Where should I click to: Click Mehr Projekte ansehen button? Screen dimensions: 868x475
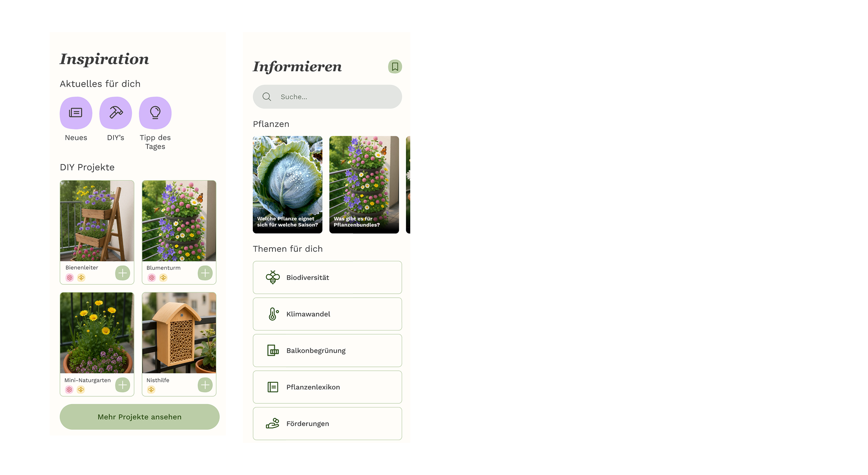point(140,417)
